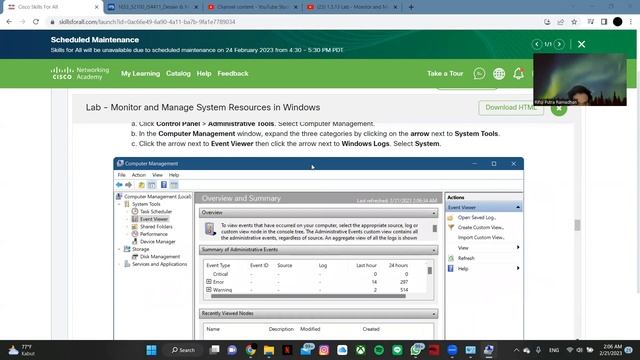Click the taskbar Search box

(183, 350)
